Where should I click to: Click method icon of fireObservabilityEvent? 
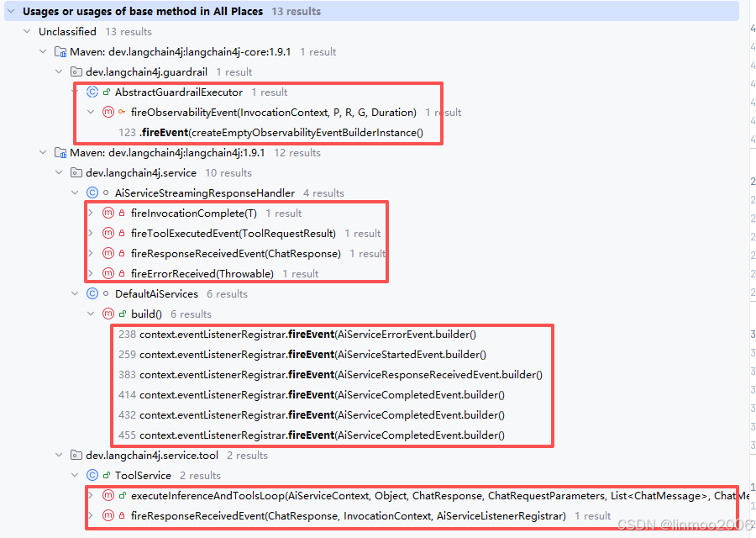[108, 112]
